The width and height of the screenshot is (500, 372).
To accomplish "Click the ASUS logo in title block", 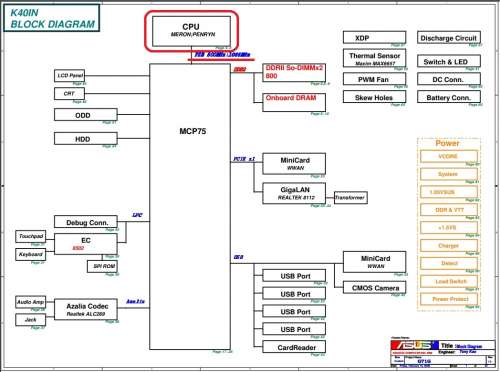I will click(x=414, y=345).
